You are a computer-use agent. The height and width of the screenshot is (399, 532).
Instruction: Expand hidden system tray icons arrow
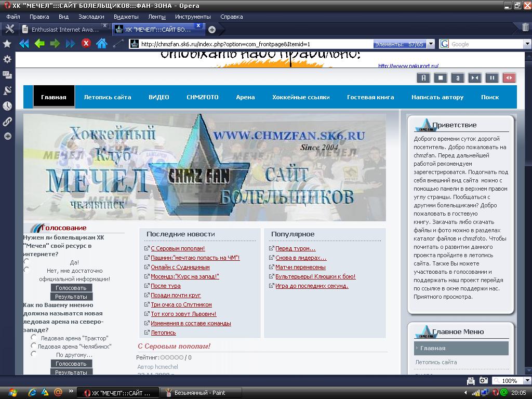tap(465, 393)
